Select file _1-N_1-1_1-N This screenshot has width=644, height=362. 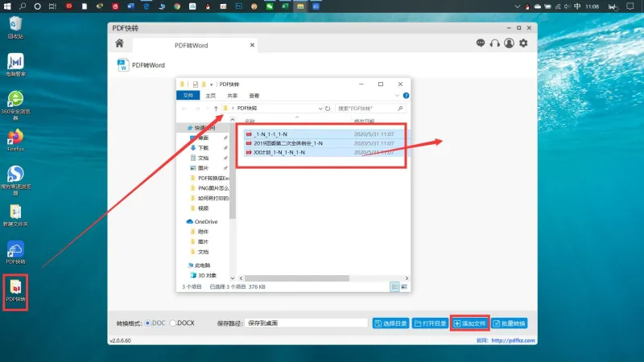pyautogui.click(x=270, y=134)
